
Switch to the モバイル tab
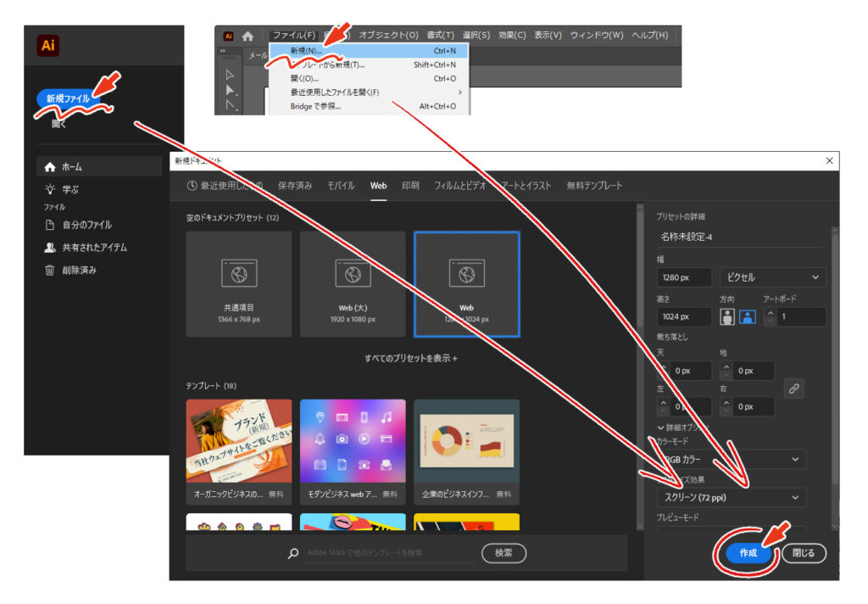tap(341, 186)
